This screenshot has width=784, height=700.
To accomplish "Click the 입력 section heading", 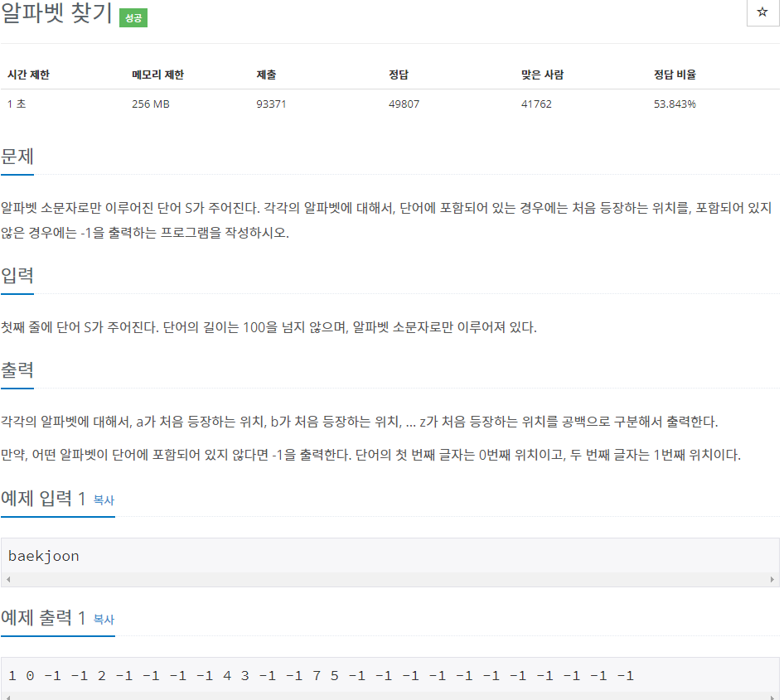I will click(17, 275).
